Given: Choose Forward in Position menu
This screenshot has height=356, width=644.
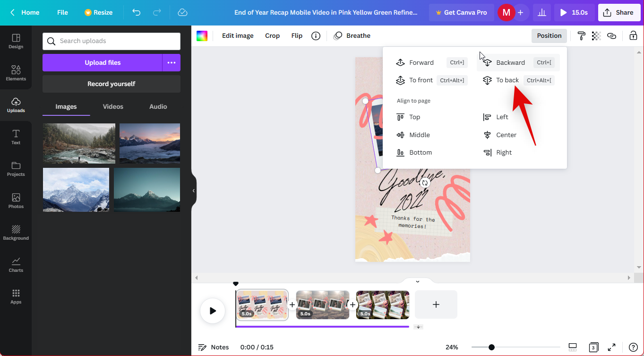Looking at the screenshot, I should tap(432, 62).
